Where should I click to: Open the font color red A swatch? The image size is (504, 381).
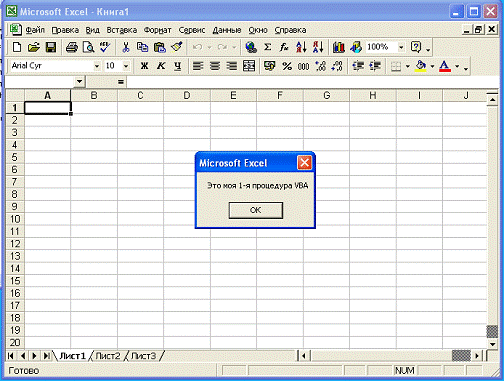[445, 66]
